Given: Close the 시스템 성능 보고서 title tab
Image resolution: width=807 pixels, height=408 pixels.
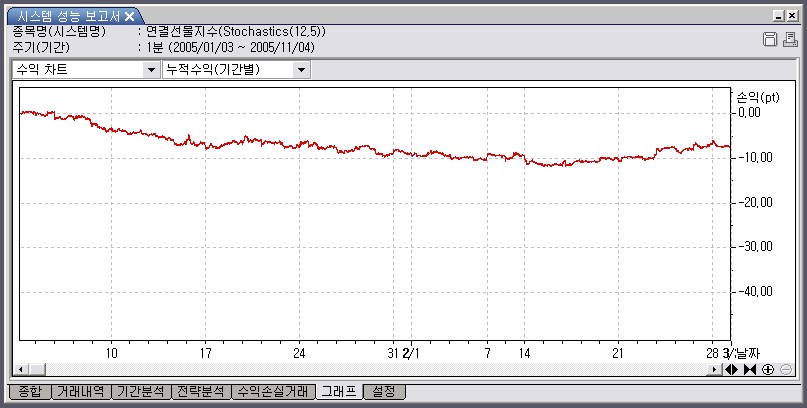Looking at the screenshot, I should pos(129,16).
